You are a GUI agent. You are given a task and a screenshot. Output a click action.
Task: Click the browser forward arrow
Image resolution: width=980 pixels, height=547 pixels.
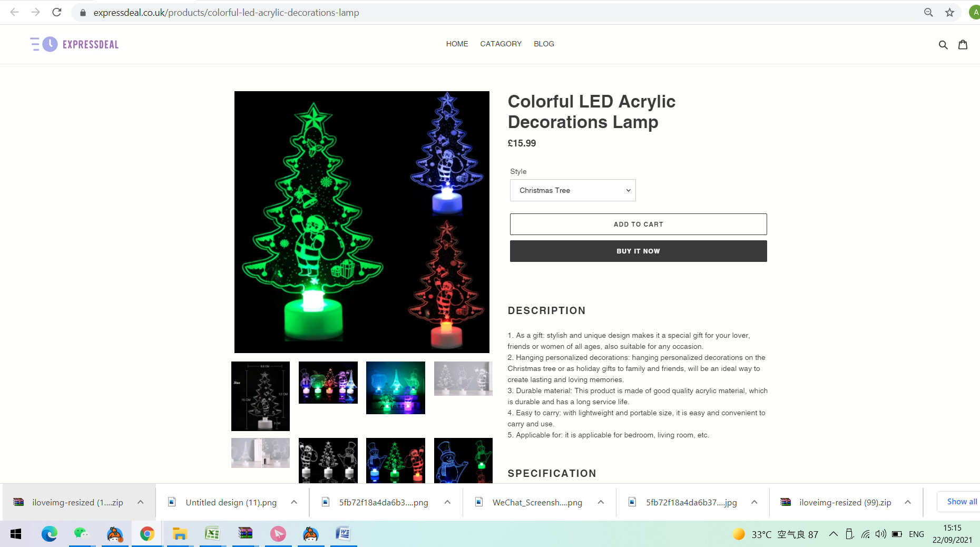(35, 12)
